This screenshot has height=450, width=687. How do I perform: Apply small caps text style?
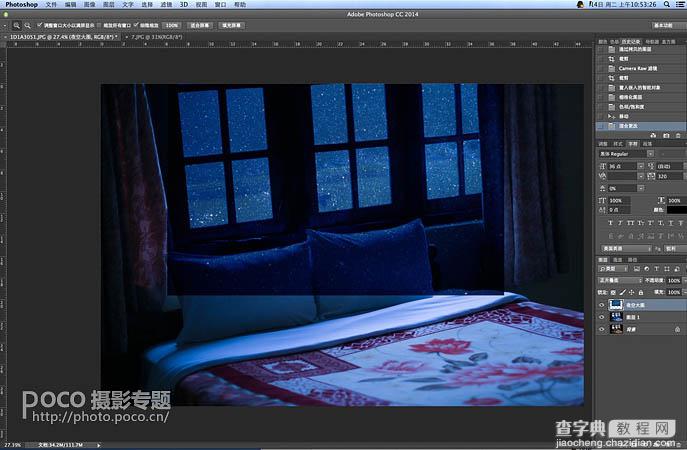point(641,223)
